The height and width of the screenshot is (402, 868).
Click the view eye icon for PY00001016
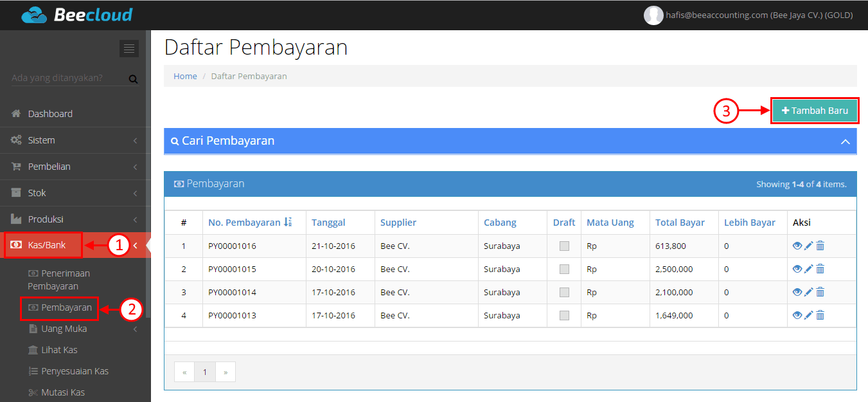tap(797, 246)
